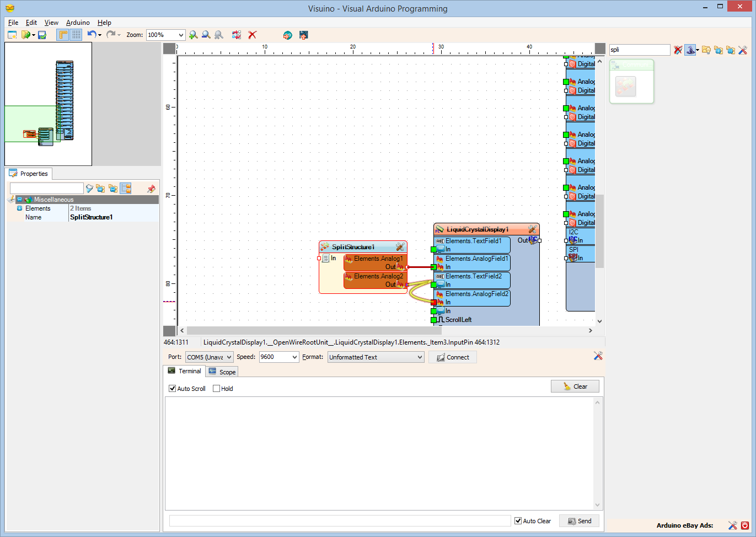Open the Arduino menu
Screen dimensions: 756x537
coord(78,23)
